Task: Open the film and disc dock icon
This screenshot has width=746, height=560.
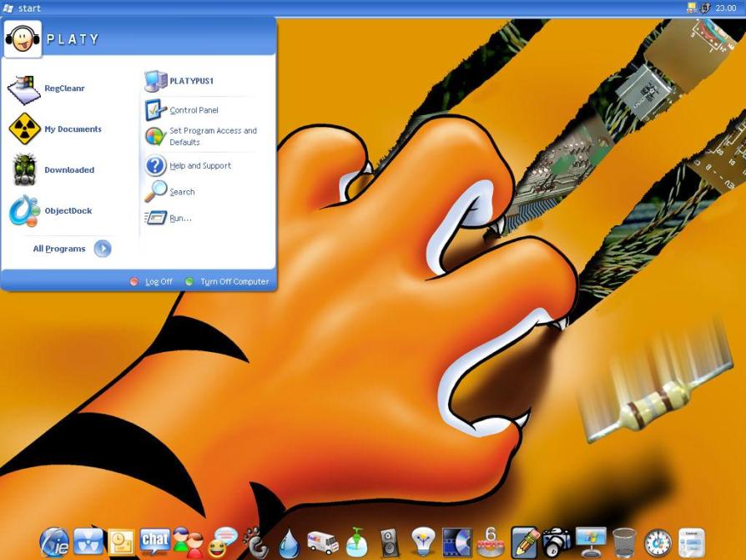Action: tap(456, 542)
